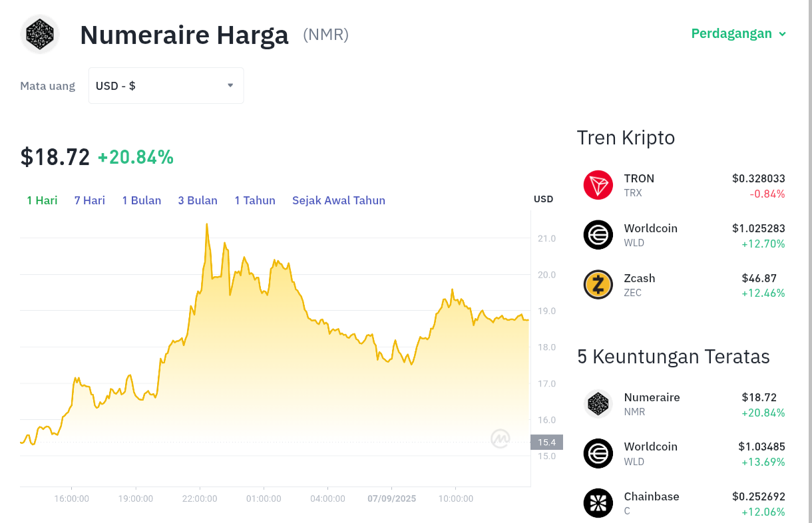Click the TRON coin icon
Viewport: 812px width, 523px height.
(x=598, y=185)
